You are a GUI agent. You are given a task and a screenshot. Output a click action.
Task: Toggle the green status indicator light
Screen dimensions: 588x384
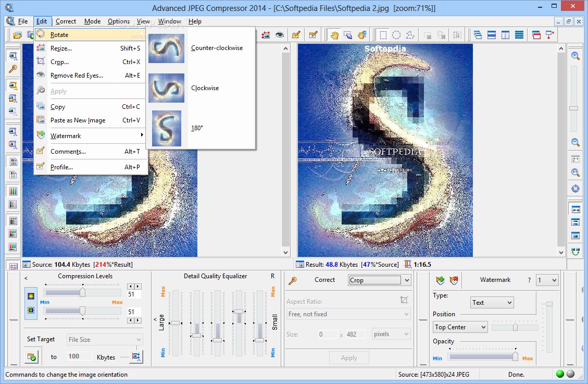click(560, 374)
